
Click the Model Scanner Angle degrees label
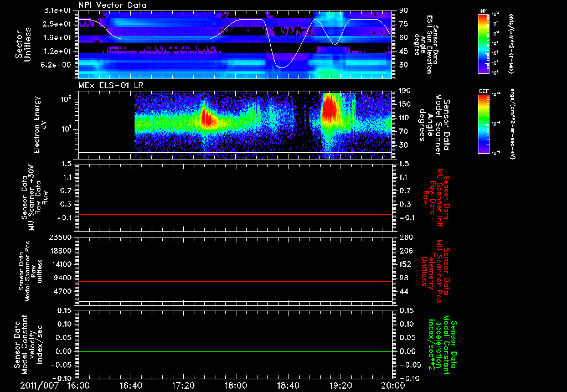(x=434, y=125)
